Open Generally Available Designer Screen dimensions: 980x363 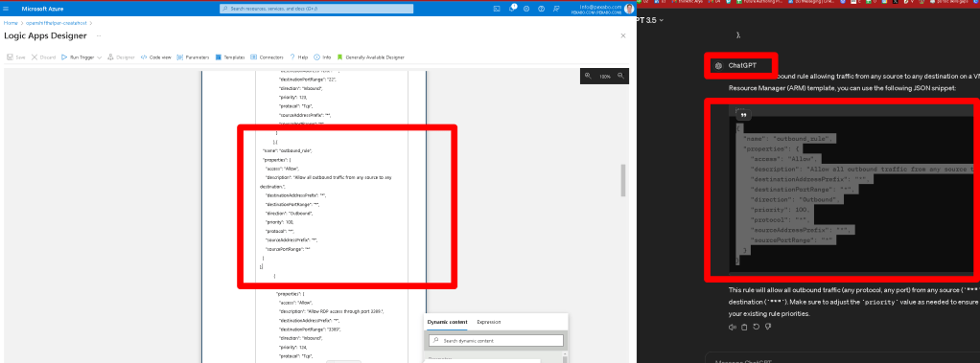pyautogui.click(x=371, y=57)
